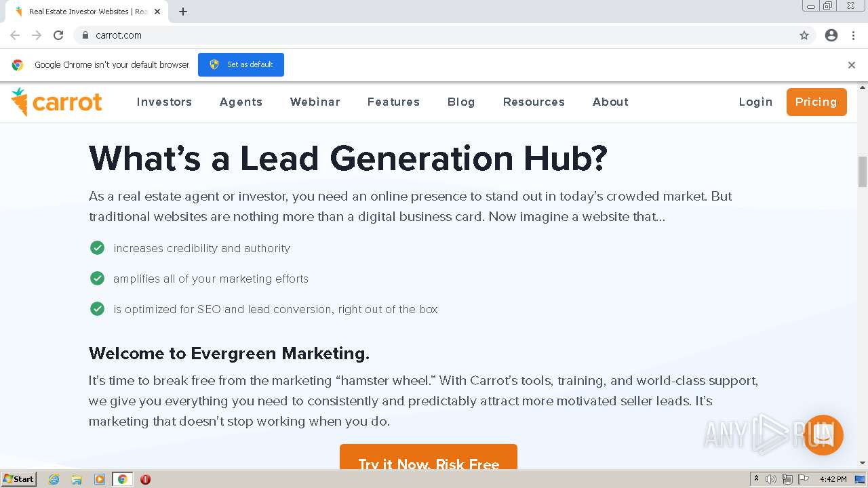The image size is (868, 488).
Task: Click heading What's a Lead Generation Hub?
Action: (x=348, y=159)
